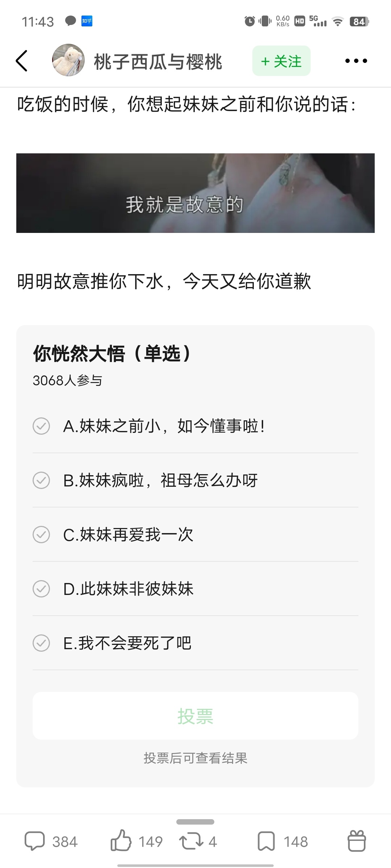The height and width of the screenshot is (868, 391).
Task: Choose option E 我不会要死了吧
Action: pyautogui.click(x=195, y=643)
